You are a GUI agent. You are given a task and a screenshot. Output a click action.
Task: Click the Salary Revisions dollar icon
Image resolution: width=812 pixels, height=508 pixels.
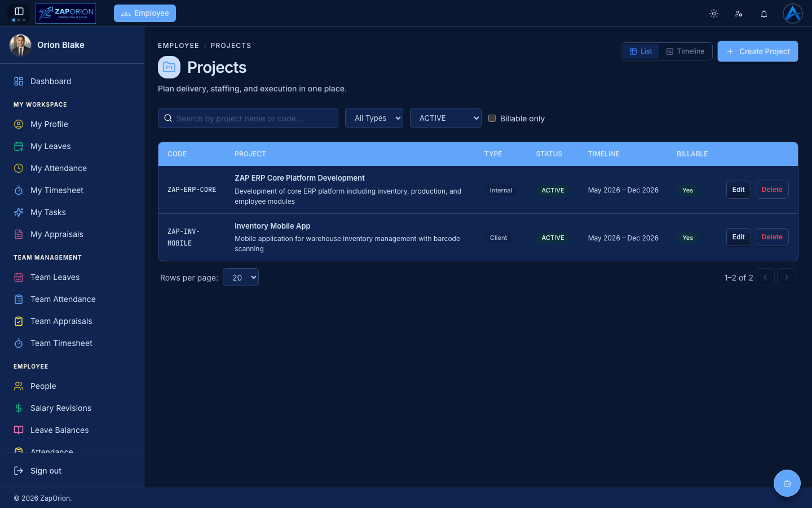click(19, 408)
